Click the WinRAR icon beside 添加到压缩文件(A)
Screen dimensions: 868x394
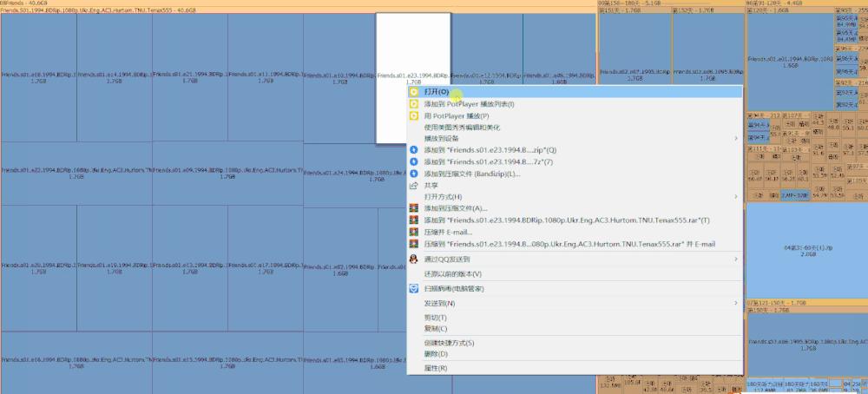pos(413,208)
